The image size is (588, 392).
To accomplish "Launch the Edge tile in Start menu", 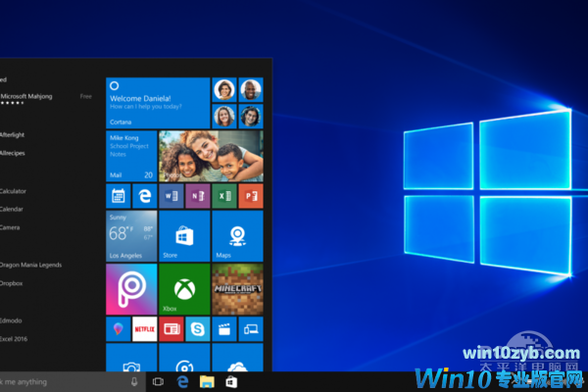I will coord(145,196).
